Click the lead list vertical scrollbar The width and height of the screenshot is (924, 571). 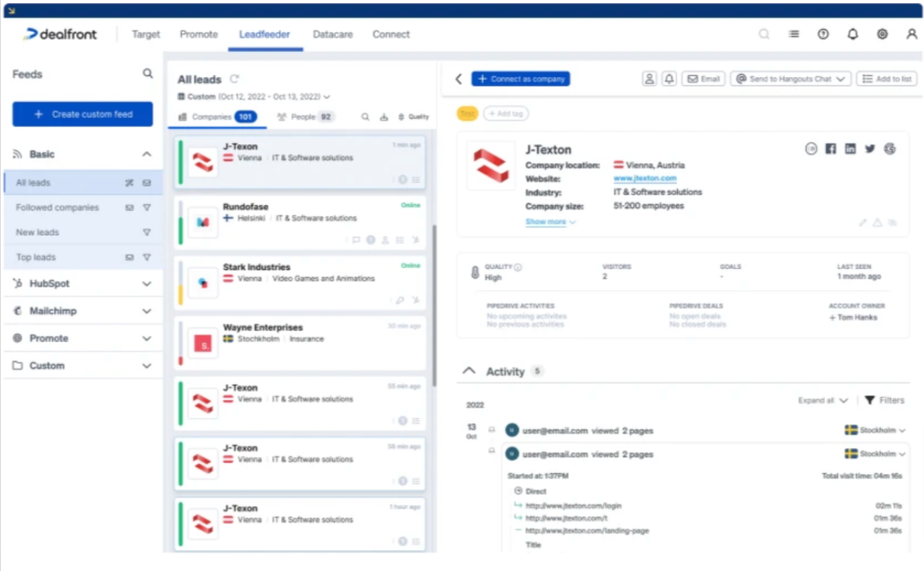coord(435,306)
